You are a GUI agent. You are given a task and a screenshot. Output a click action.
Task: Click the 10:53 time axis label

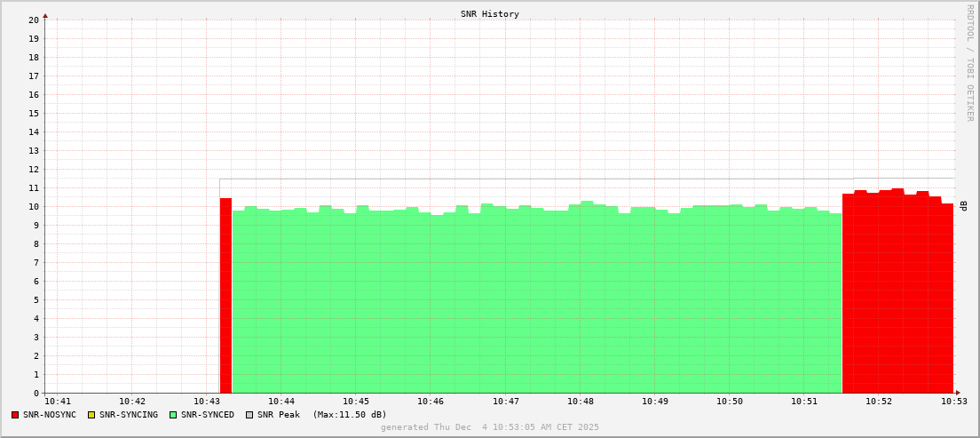pos(953,402)
